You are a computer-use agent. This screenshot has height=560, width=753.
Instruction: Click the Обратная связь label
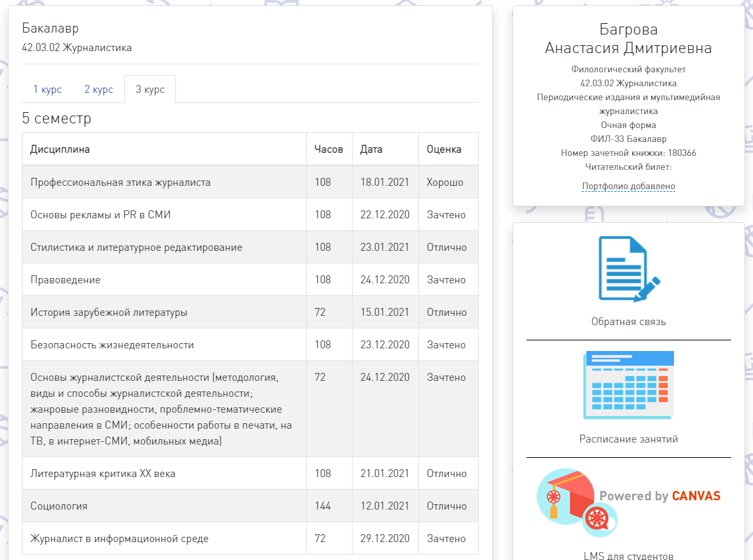coord(628,322)
